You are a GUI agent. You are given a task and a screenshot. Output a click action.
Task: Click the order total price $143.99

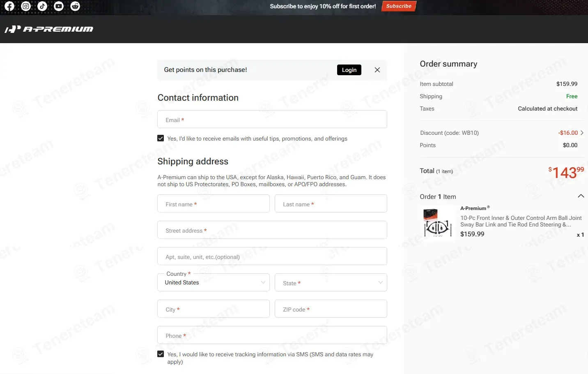566,172
